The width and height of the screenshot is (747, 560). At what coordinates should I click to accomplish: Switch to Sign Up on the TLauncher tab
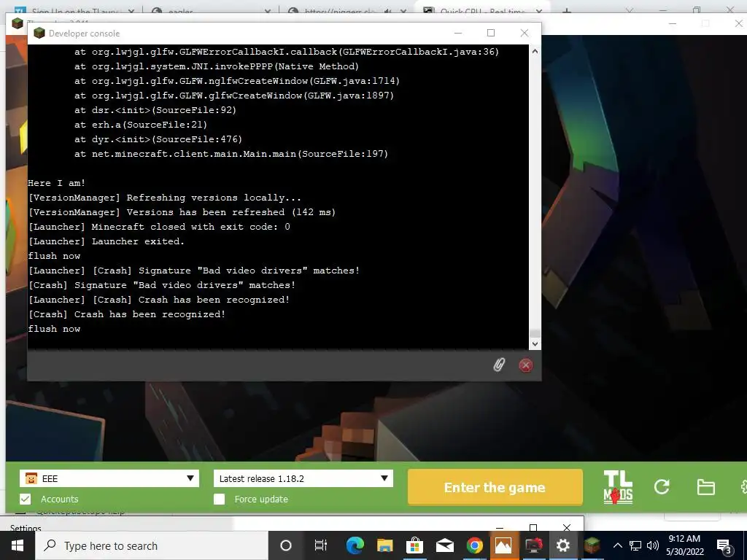tap(74, 10)
